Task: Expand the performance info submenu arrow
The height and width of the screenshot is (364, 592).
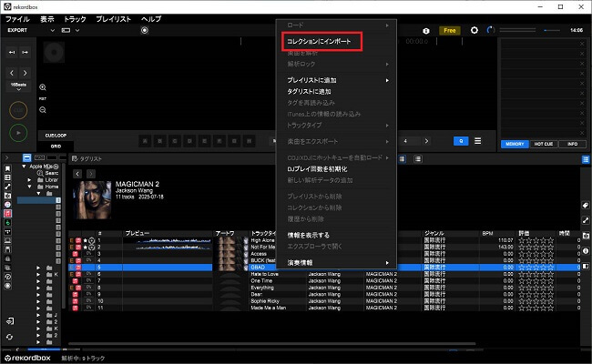Action: pos(387,263)
